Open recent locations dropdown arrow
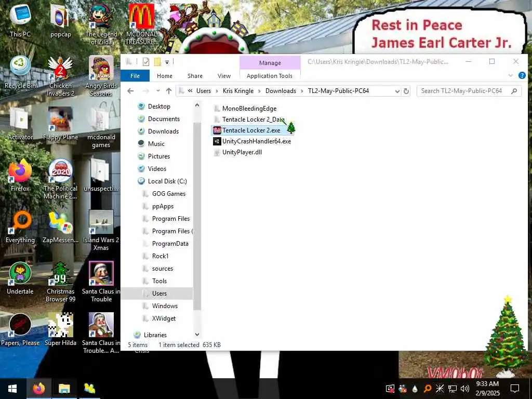Viewport: 532px width, 399px height. (158, 91)
